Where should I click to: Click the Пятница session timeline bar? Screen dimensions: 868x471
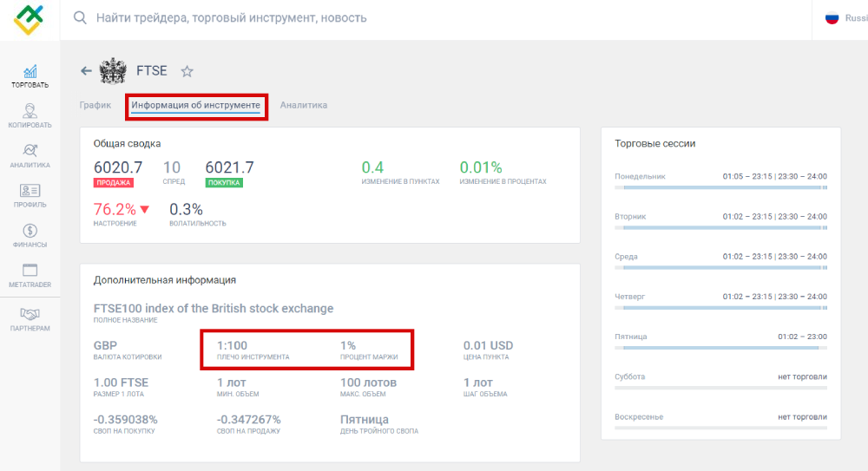click(x=720, y=348)
